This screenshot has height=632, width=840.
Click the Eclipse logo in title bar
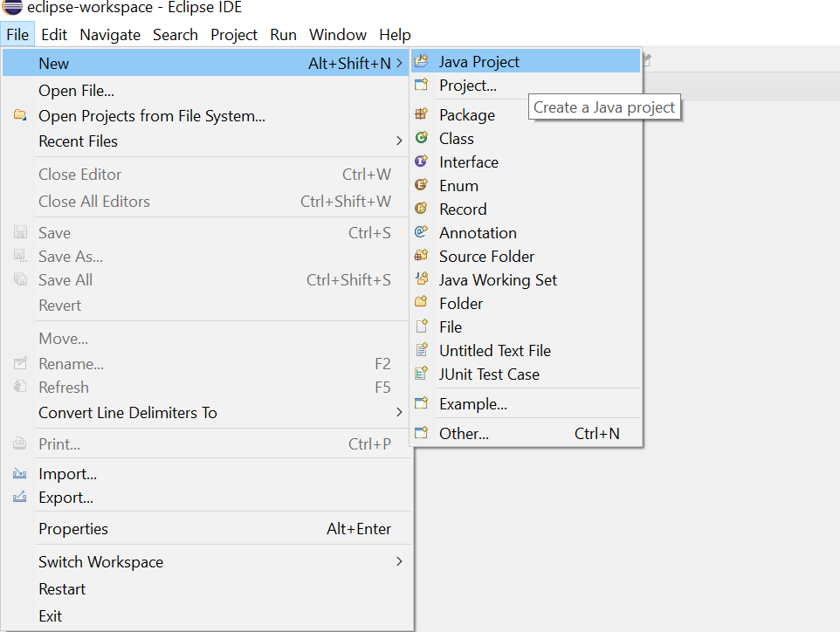point(12,7)
